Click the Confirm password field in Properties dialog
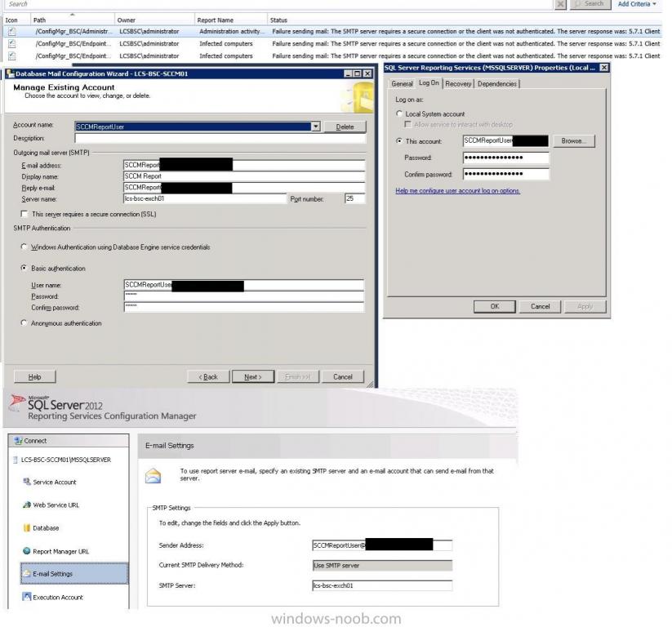This screenshot has height=627, width=672. (x=505, y=174)
